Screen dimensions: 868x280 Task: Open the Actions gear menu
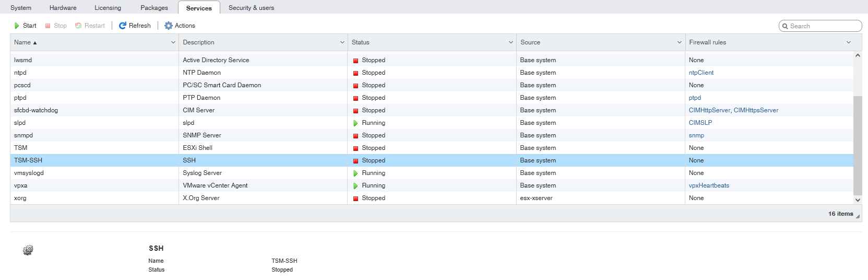168,26
